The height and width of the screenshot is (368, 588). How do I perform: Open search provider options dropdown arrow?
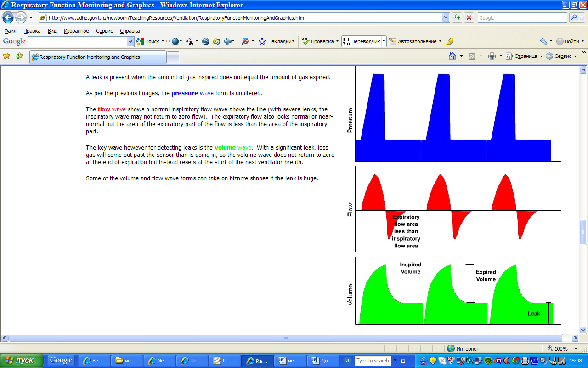(582, 18)
